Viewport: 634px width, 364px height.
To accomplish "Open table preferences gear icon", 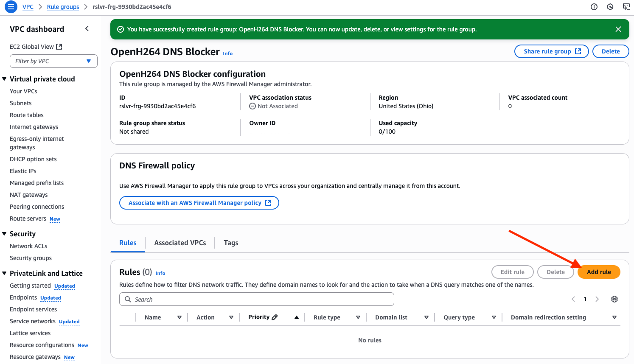I will (614, 299).
